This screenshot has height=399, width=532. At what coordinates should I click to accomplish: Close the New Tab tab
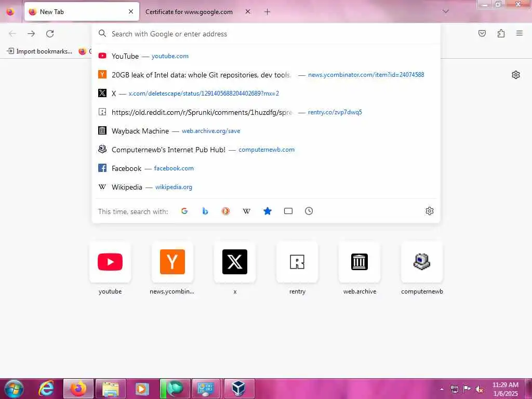pyautogui.click(x=131, y=11)
